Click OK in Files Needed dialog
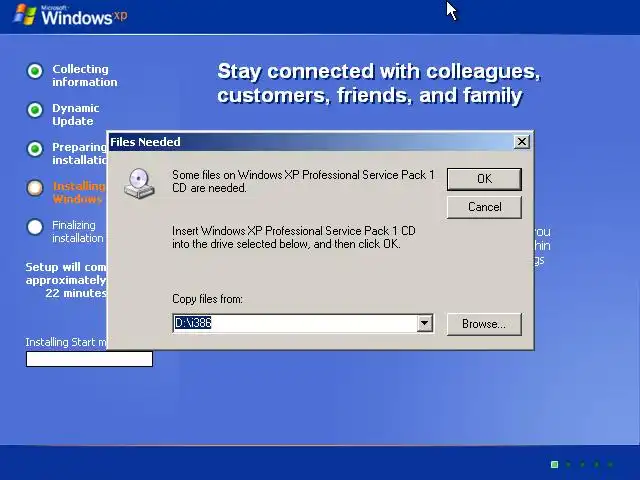The width and height of the screenshot is (640, 480). coord(484,179)
